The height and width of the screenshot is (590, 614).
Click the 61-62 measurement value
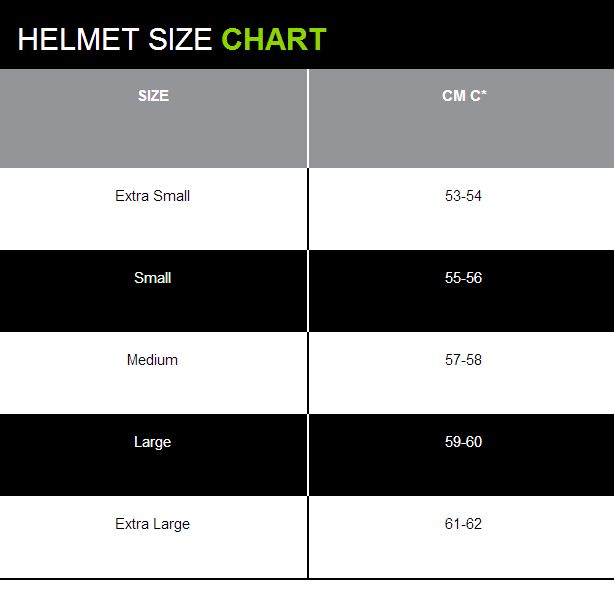[x=463, y=524]
